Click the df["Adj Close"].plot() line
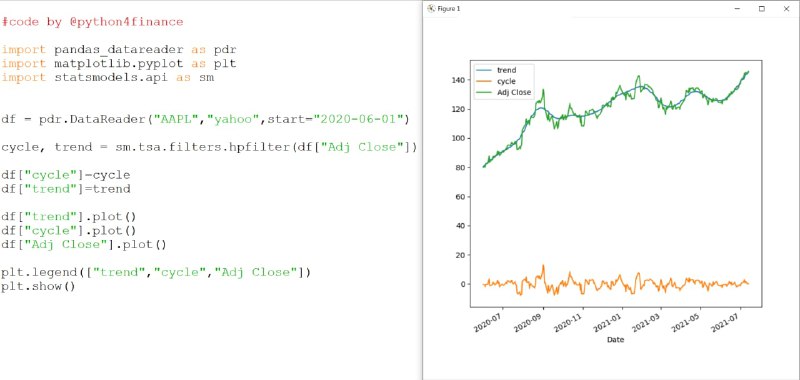The width and height of the screenshot is (800, 380). tap(84, 244)
